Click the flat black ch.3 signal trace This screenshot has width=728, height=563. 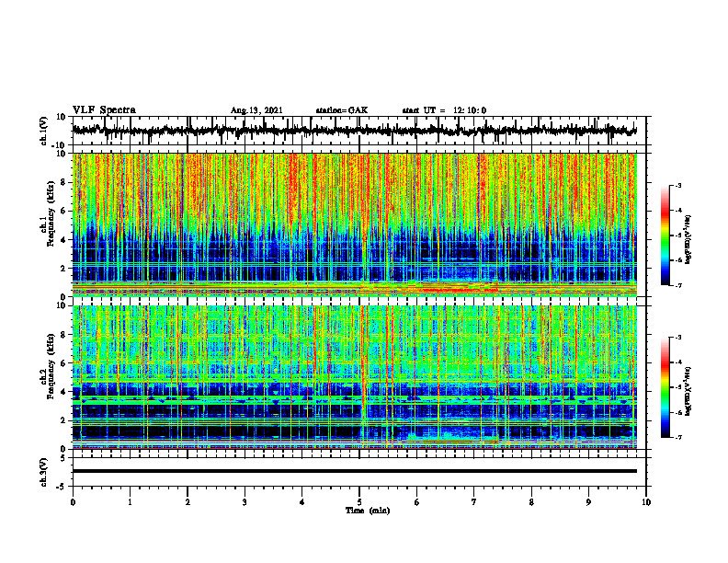pyautogui.click(x=354, y=471)
